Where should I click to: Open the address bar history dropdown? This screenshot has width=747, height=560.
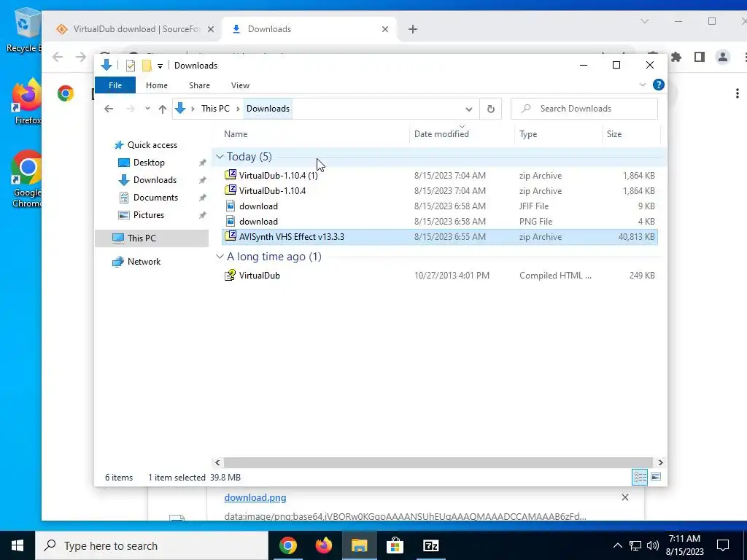(469, 109)
